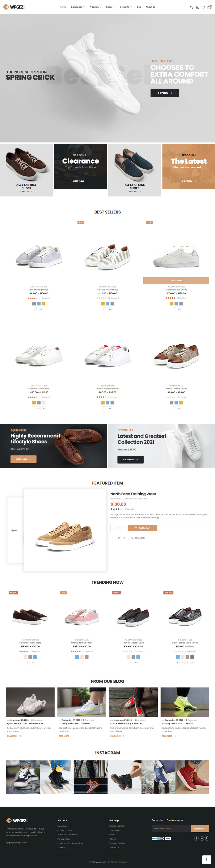Select size XL for Nike Training Shoes
Viewport: 215px width, 868px height.
[37, 309]
